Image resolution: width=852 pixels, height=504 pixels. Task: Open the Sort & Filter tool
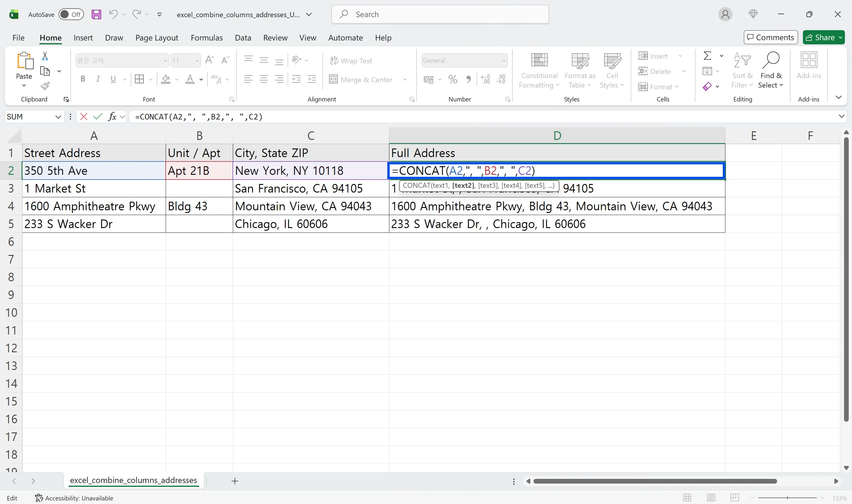click(742, 70)
